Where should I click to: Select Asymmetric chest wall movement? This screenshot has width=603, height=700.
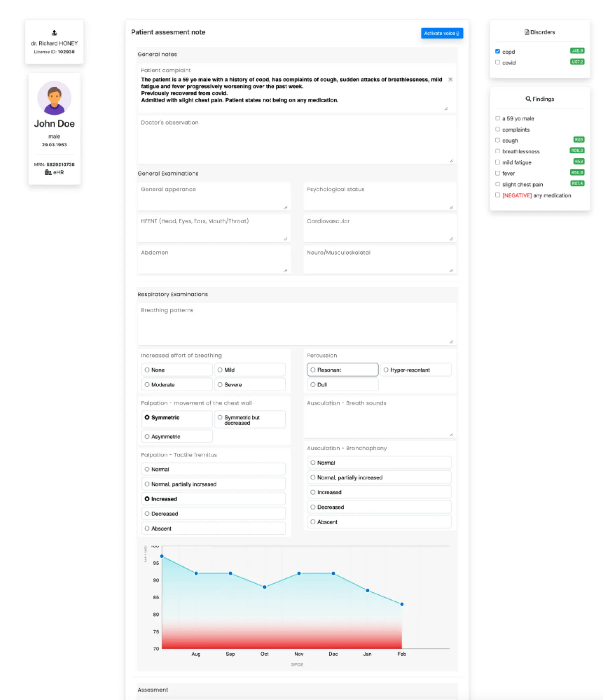[147, 437]
